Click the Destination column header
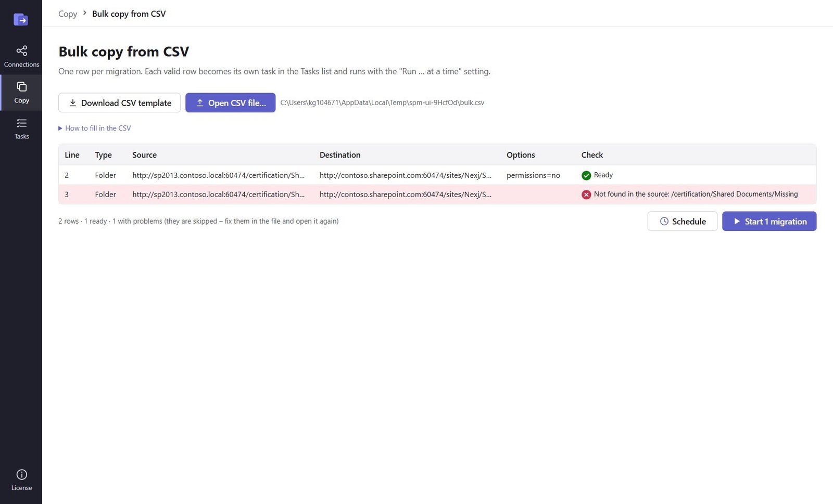Viewport: 833px width, 504px height. point(340,155)
